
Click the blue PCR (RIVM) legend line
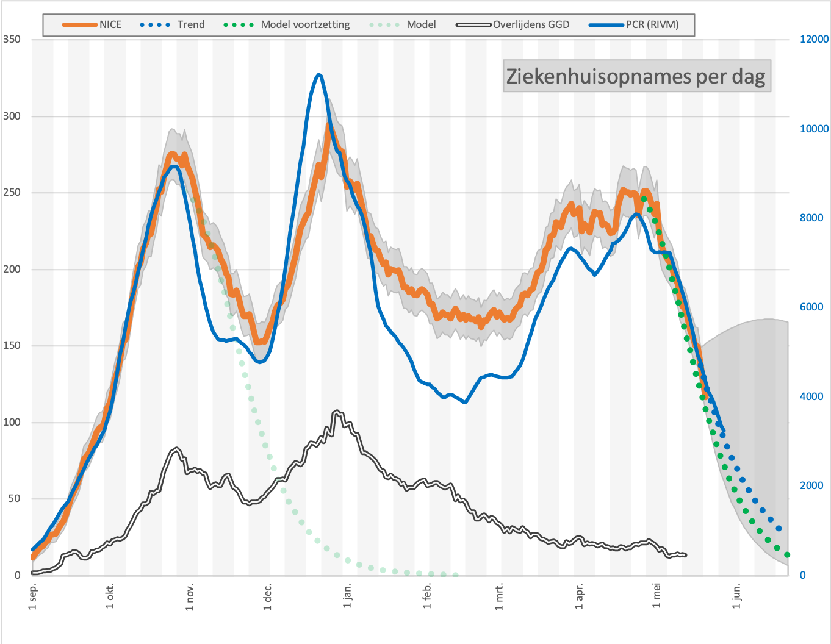(x=607, y=25)
